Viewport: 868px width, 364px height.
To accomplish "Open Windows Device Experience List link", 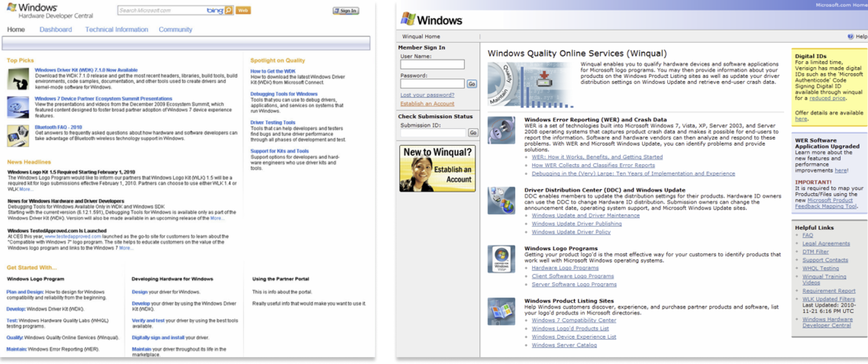I will coord(574,337).
